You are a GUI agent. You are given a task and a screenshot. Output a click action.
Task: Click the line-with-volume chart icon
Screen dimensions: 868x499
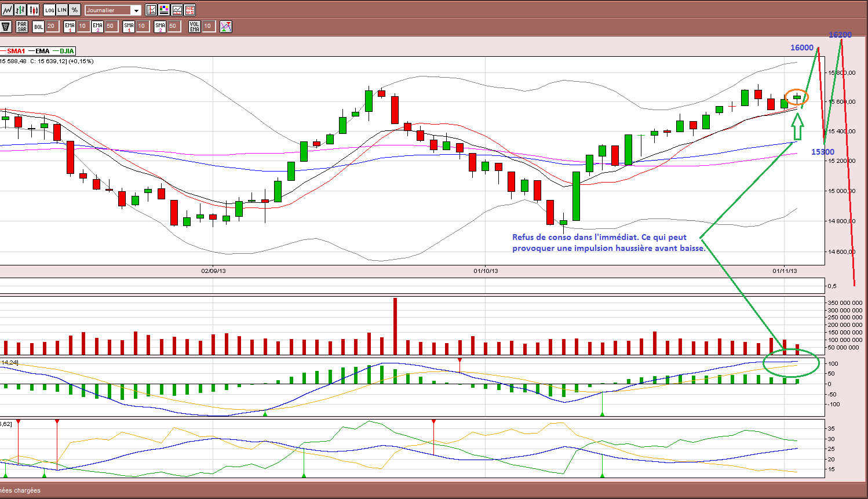pos(177,10)
